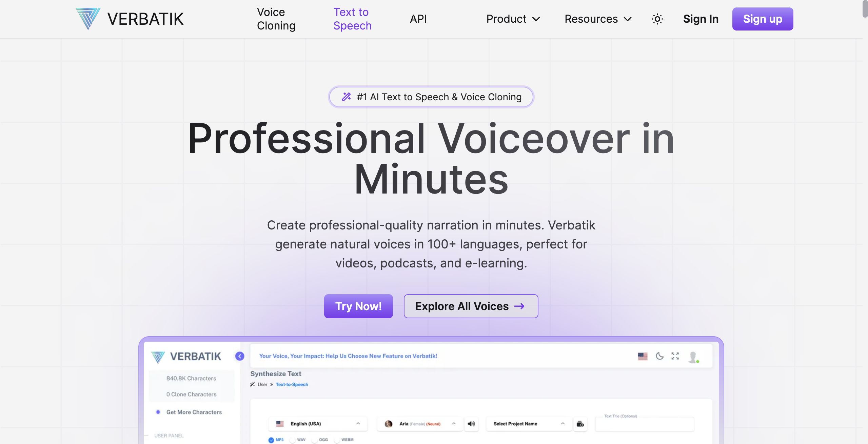Image resolution: width=868 pixels, height=444 pixels.
Task: Select the WAV format radio button
Action: tap(292, 440)
